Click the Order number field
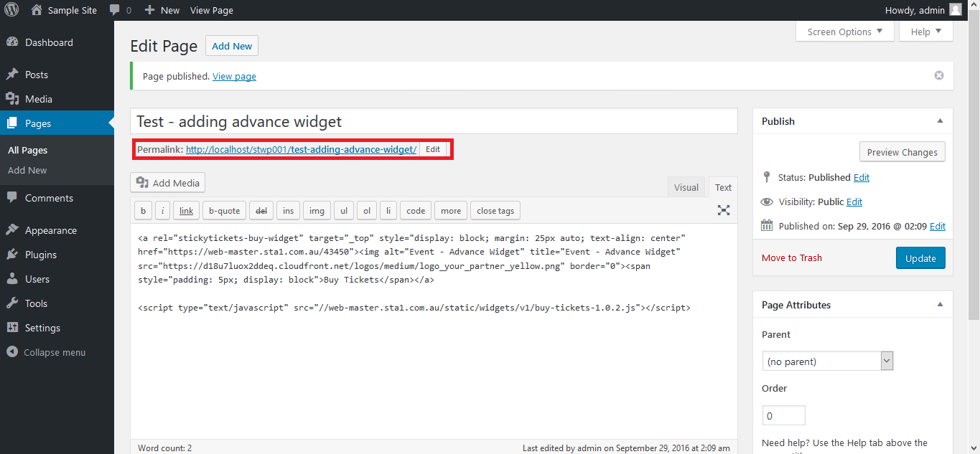The image size is (980, 454). pyautogui.click(x=783, y=415)
